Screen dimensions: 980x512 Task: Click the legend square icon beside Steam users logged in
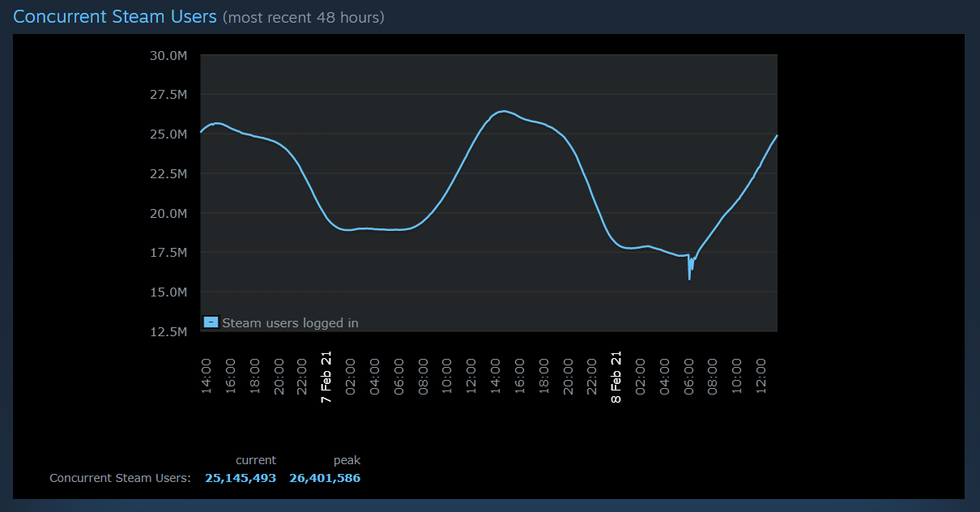(210, 322)
